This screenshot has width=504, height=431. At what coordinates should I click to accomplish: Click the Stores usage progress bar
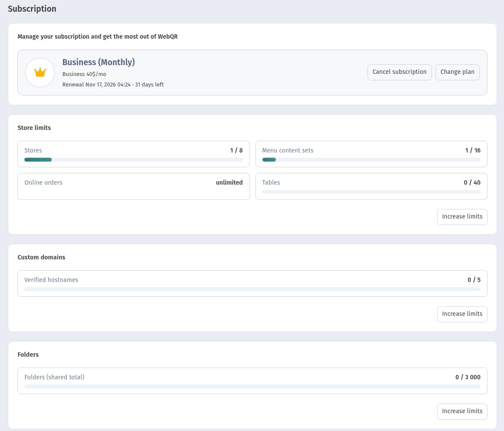pyautogui.click(x=133, y=160)
